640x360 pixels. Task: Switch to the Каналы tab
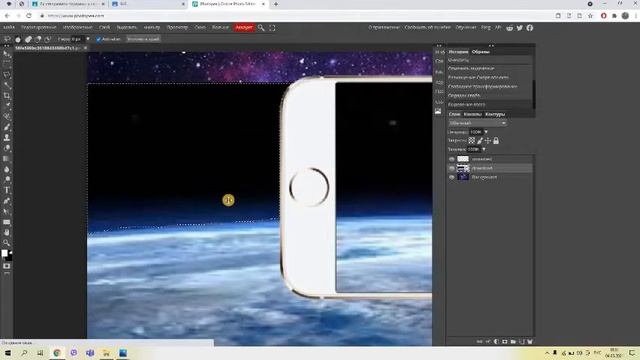[472, 114]
